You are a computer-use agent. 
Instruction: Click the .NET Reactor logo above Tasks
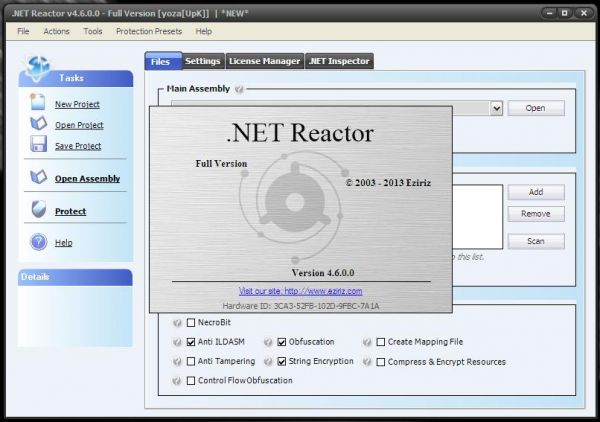37,68
